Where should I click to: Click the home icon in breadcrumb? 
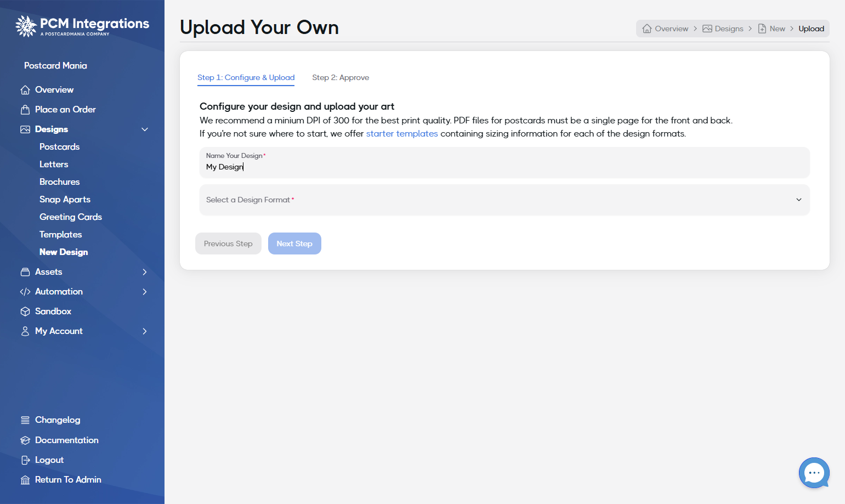click(647, 29)
